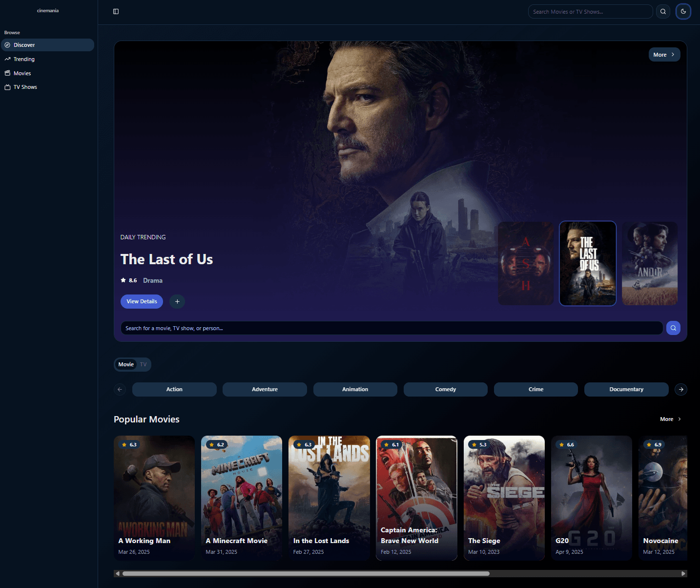Open the G20 movie card
Screen dimensions: 700x588
click(x=592, y=498)
